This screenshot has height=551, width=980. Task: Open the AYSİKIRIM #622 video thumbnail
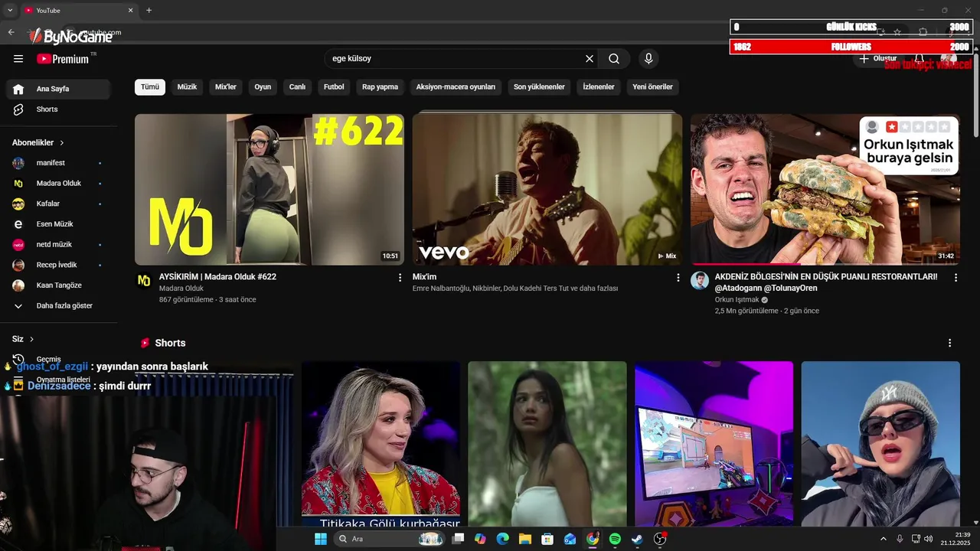coord(269,189)
